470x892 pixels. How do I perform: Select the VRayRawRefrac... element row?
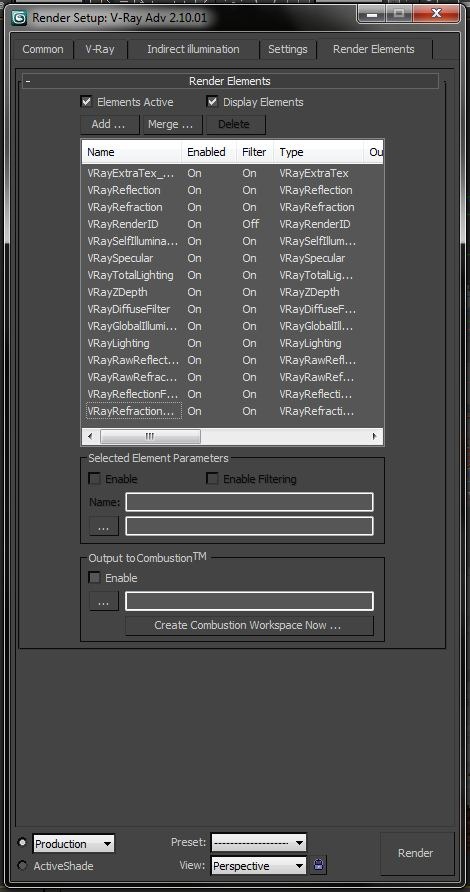(x=232, y=377)
